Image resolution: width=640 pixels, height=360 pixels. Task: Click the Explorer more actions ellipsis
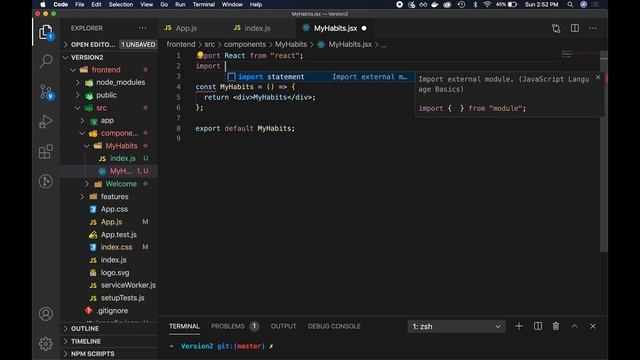click(x=142, y=28)
